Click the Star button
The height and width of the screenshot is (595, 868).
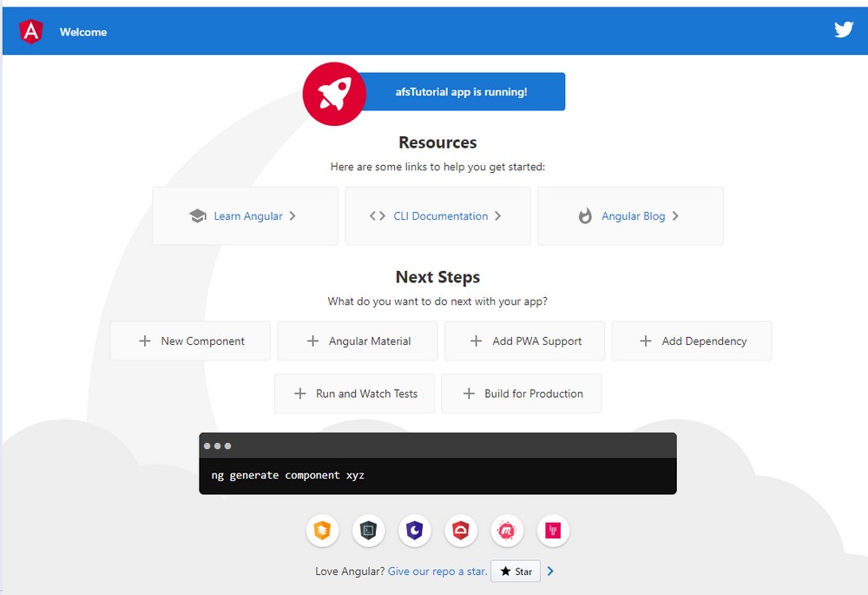(516, 572)
